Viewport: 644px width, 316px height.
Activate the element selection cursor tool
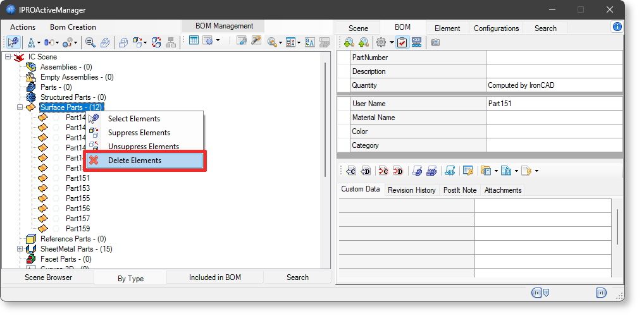(x=13, y=42)
